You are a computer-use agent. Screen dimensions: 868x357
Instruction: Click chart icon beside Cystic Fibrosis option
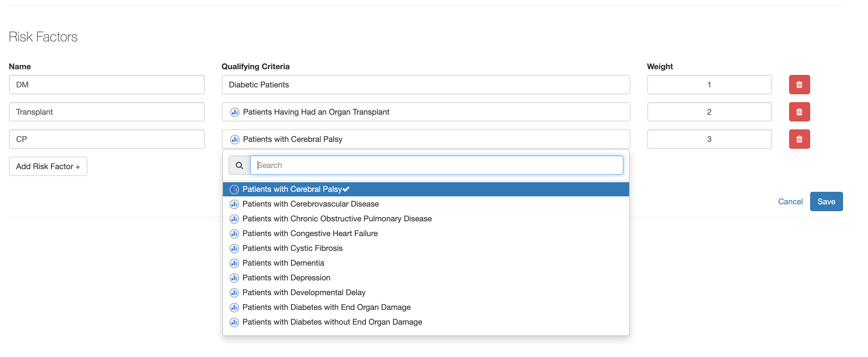pyautogui.click(x=234, y=248)
